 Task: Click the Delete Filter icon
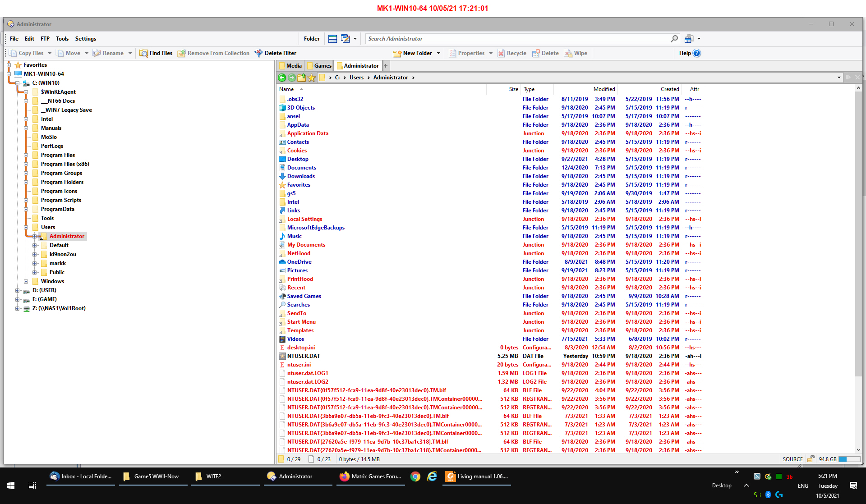(258, 53)
